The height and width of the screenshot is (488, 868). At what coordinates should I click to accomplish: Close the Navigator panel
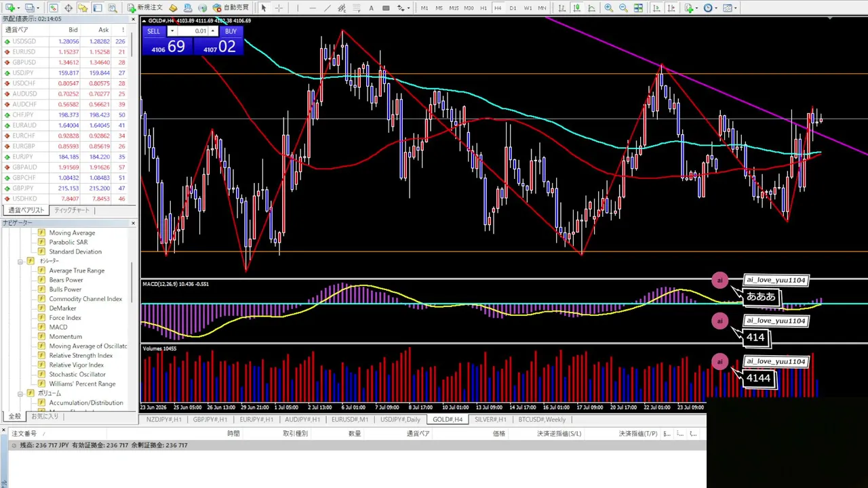[133, 223]
